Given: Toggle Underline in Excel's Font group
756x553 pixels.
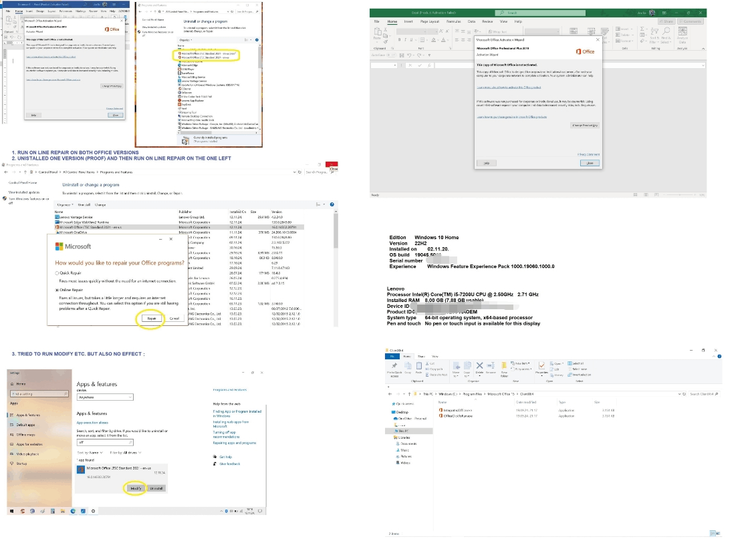Looking at the screenshot, I should tap(411, 40).
